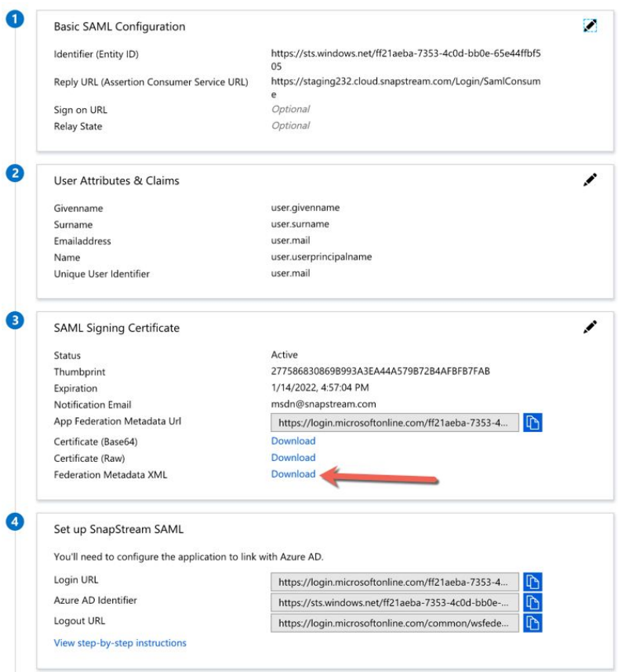This screenshot has width=618, height=672.
Task: Click the user.surname claim value
Action: tap(300, 224)
